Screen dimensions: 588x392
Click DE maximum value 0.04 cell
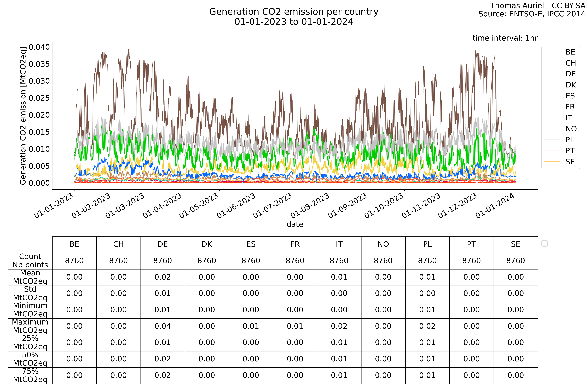click(x=163, y=326)
